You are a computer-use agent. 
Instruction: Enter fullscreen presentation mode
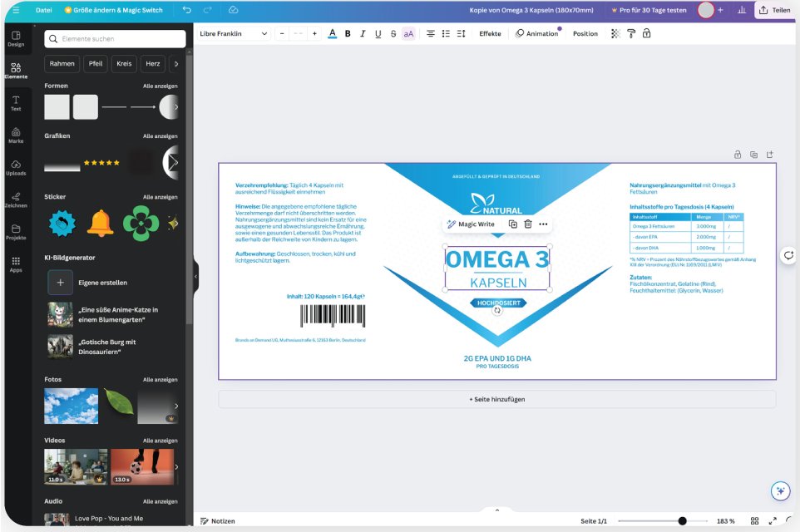(x=773, y=521)
